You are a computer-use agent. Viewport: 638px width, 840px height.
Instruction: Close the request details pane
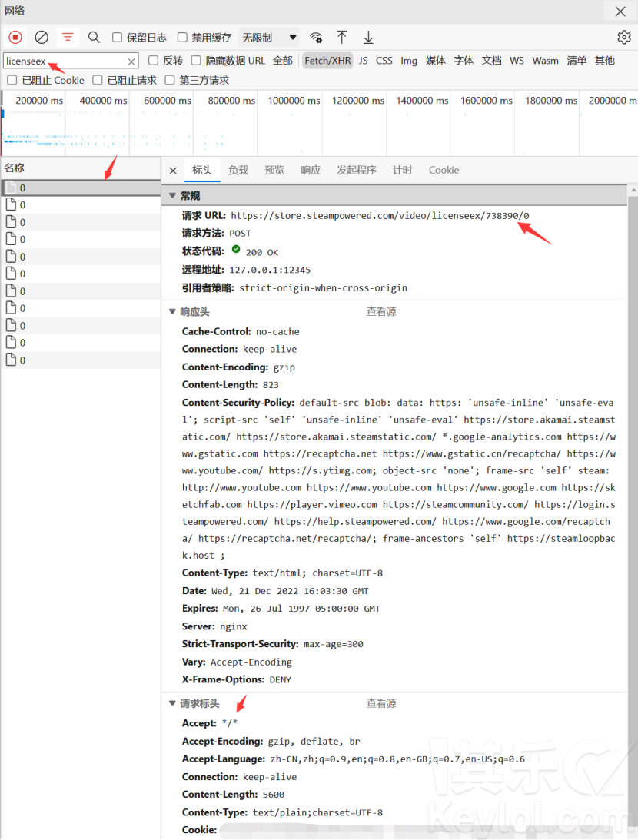click(173, 171)
